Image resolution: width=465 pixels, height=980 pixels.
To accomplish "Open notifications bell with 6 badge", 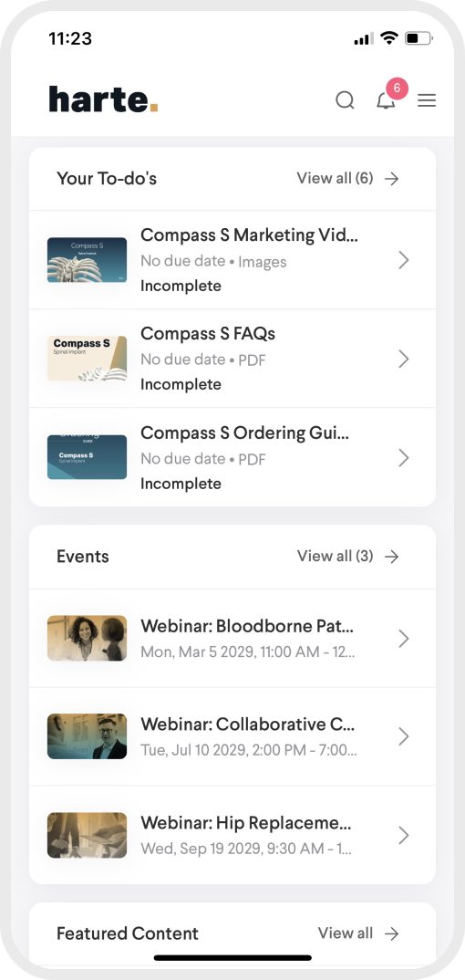I will (x=387, y=100).
